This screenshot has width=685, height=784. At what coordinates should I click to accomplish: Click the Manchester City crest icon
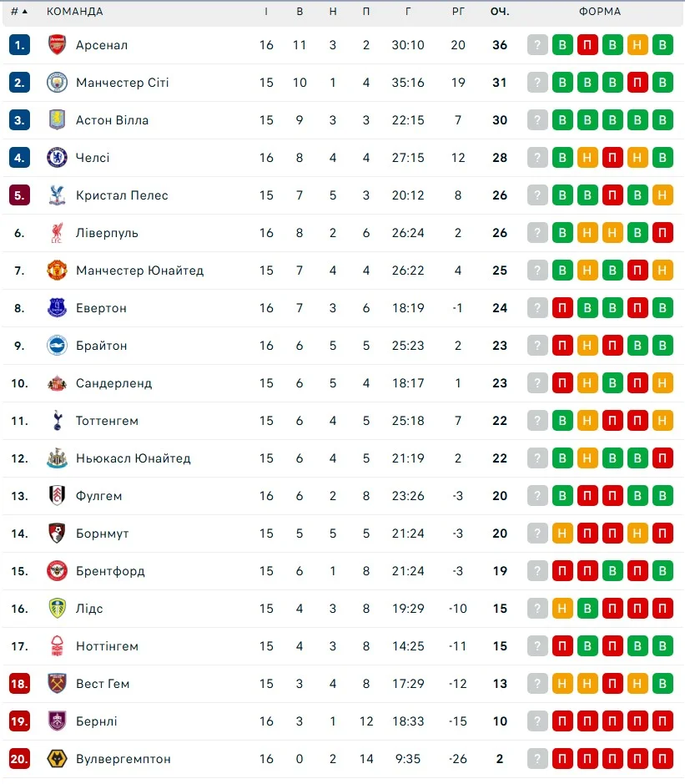(57, 83)
